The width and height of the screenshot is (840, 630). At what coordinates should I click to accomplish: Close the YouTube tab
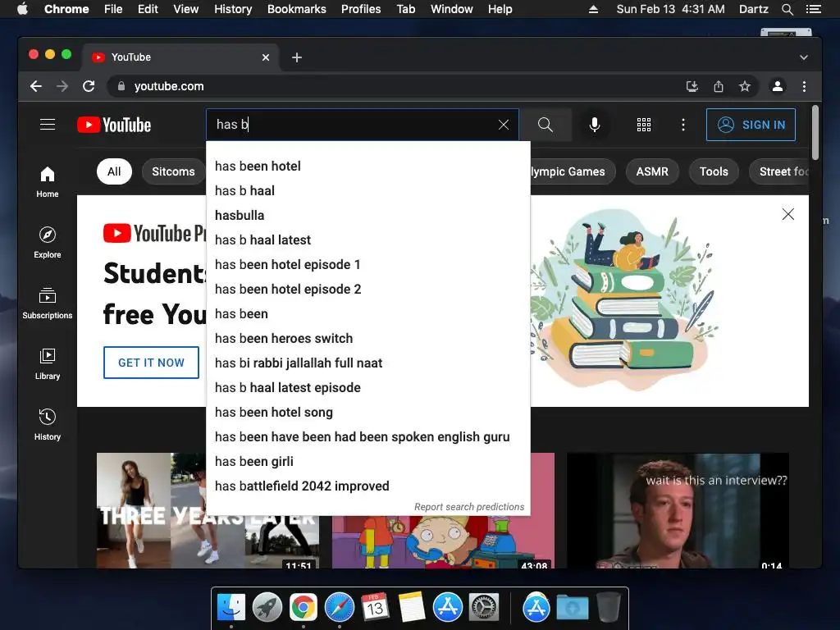coord(266,57)
